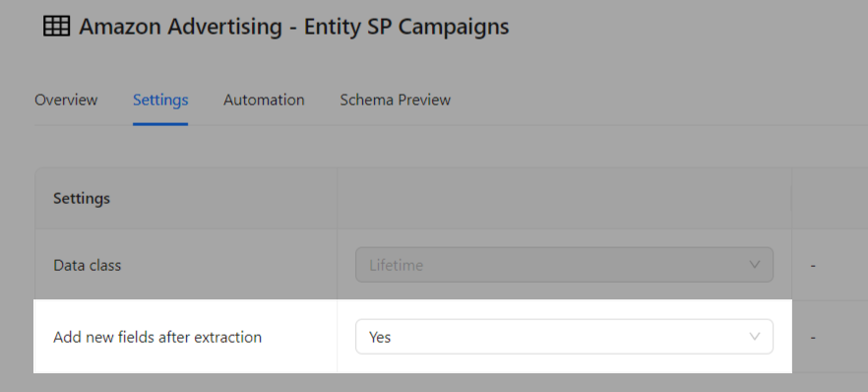Click the dash in the Data class row
This screenshot has height=392, width=868.
(813, 266)
